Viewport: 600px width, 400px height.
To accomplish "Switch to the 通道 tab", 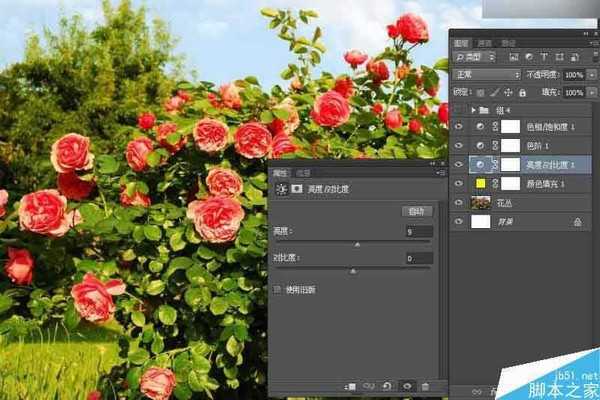I will [x=484, y=43].
